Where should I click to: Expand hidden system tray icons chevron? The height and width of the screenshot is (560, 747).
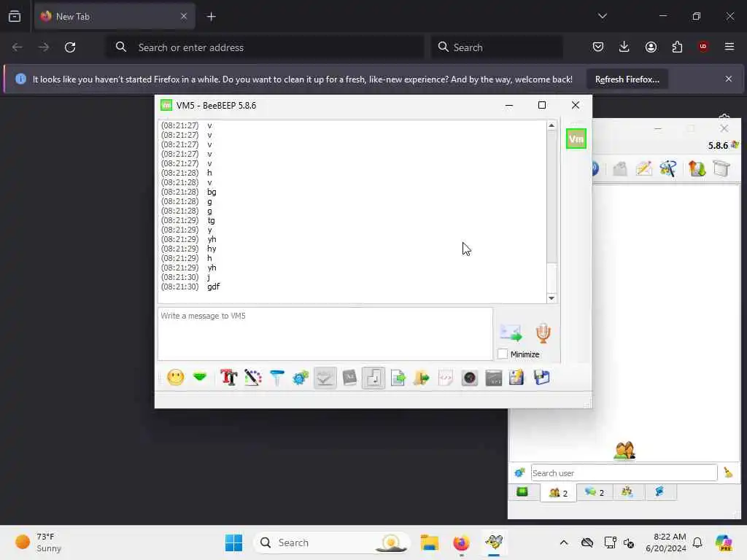[564, 542]
